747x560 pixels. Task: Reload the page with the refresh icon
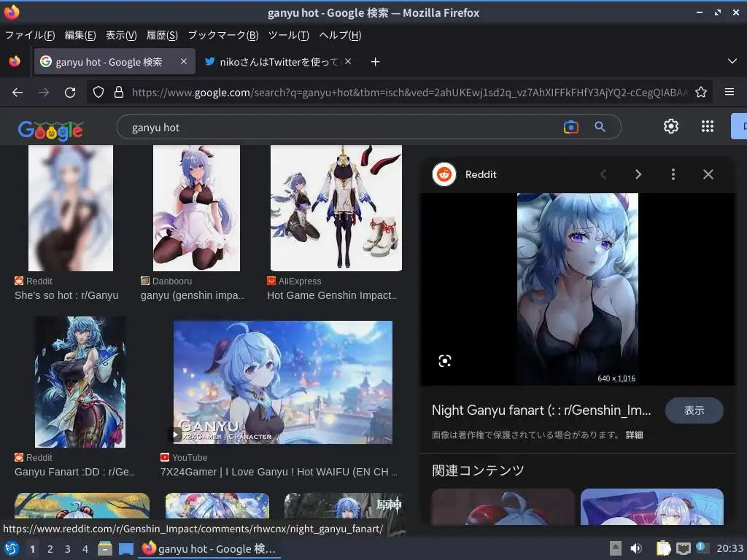[x=70, y=93]
